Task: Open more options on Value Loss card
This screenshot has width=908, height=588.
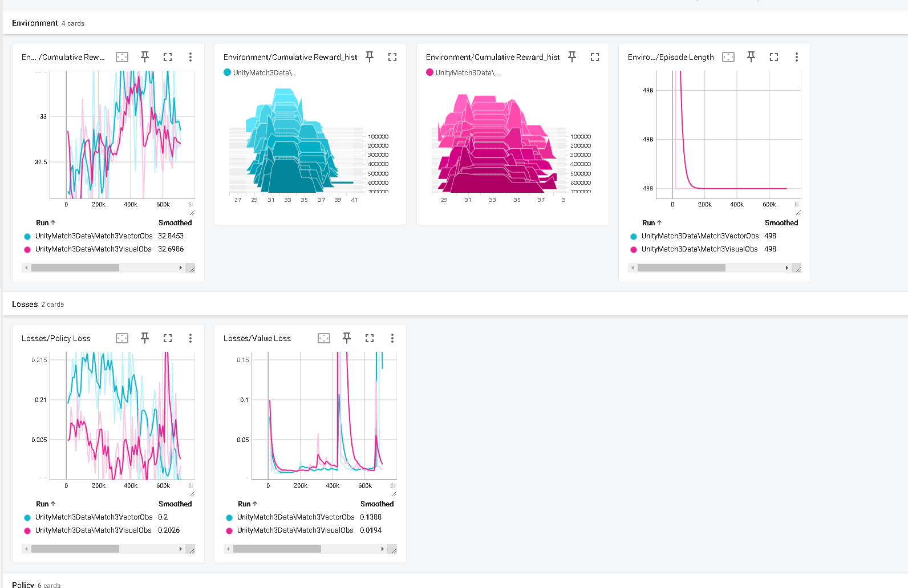Action: click(392, 338)
